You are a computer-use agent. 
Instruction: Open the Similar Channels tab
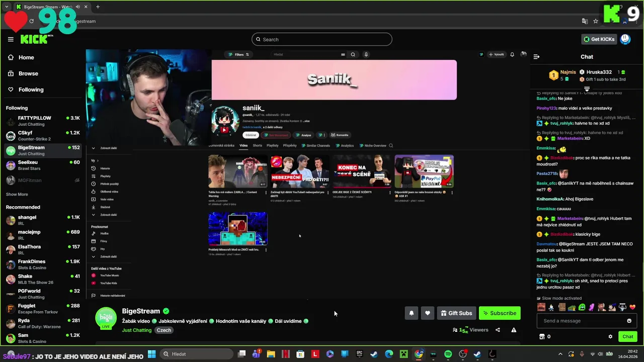(315, 146)
